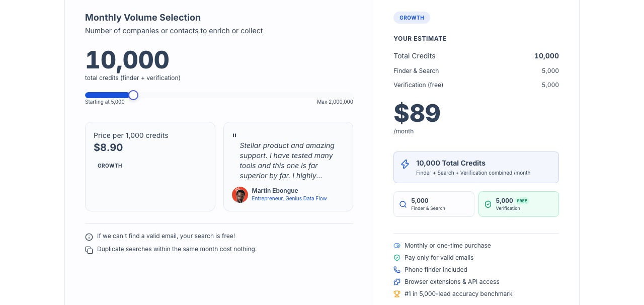Click the lightning bolt Total Credits icon
The width and height of the screenshot is (644, 305).
click(405, 164)
